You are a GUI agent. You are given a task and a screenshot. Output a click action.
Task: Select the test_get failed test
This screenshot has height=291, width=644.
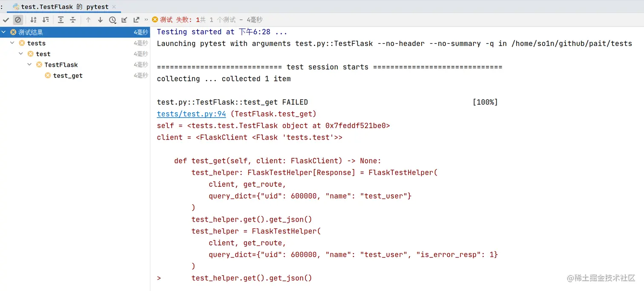coord(75,75)
